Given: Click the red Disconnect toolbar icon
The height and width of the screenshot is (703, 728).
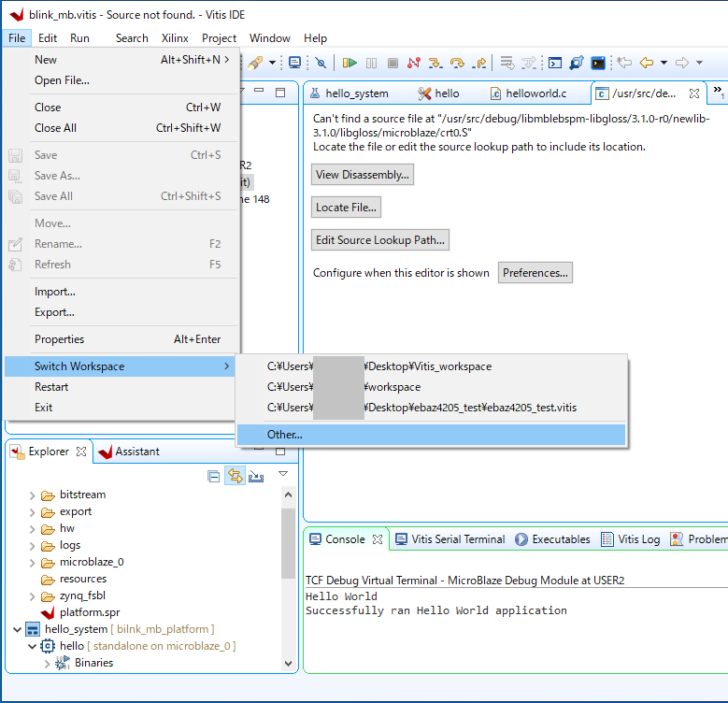Looking at the screenshot, I should point(414,63).
